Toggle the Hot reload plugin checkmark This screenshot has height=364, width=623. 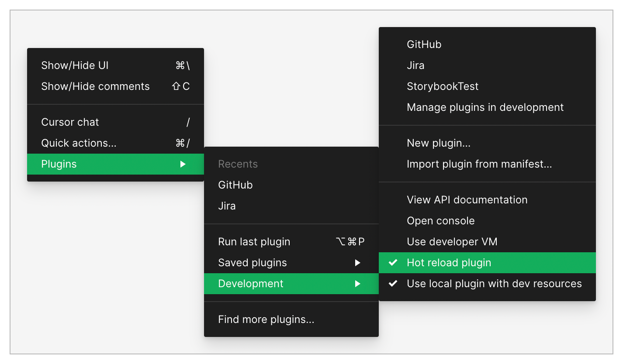pyautogui.click(x=393, y=263)
